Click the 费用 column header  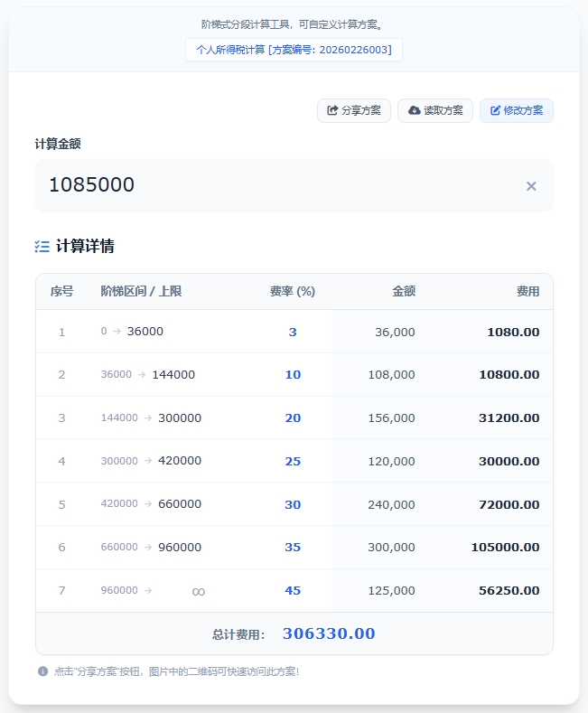coord(527,291)
